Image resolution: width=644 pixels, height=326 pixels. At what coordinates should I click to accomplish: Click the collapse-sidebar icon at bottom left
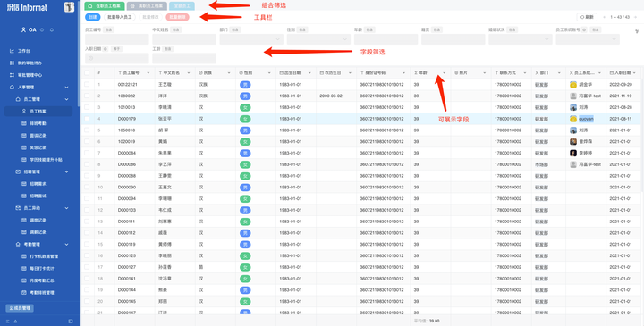(x=8, y=321)
